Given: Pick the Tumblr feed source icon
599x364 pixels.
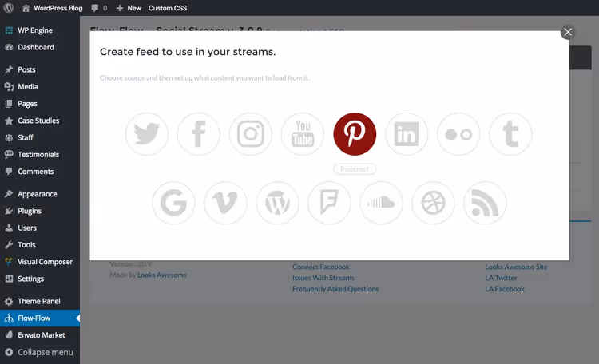Looking at the screenshot, I should pos(510,134).
